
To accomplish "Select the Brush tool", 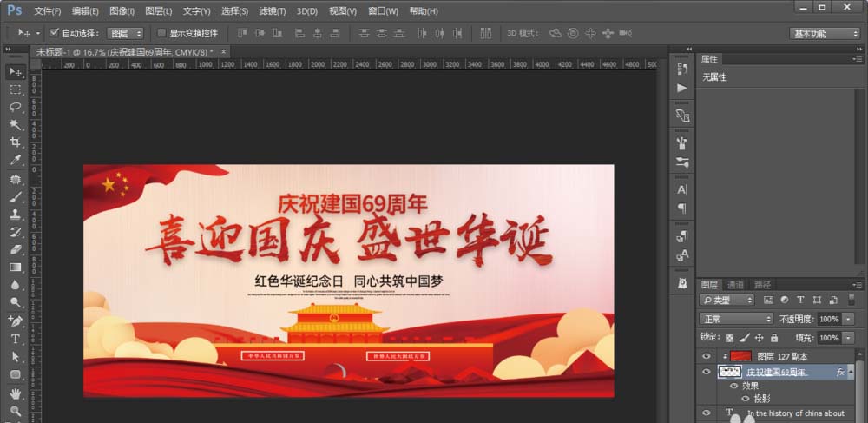I will click(x=16, y=197).
